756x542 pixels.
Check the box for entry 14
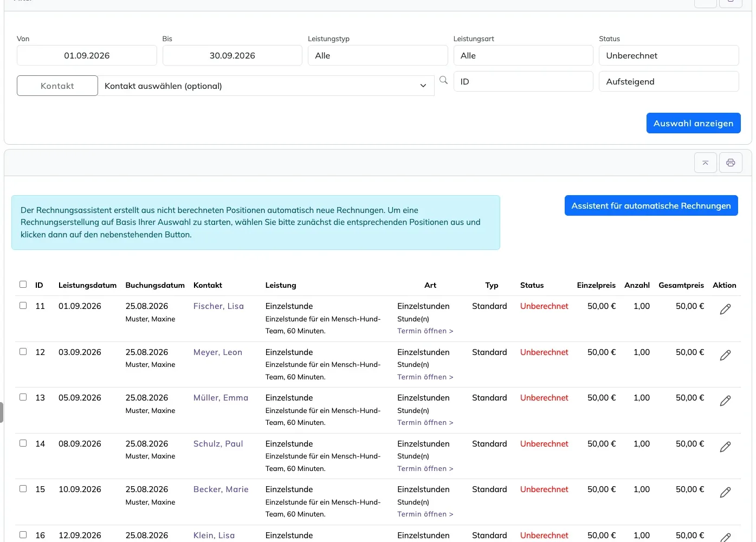pyautogui.click(x=23, y=443)
